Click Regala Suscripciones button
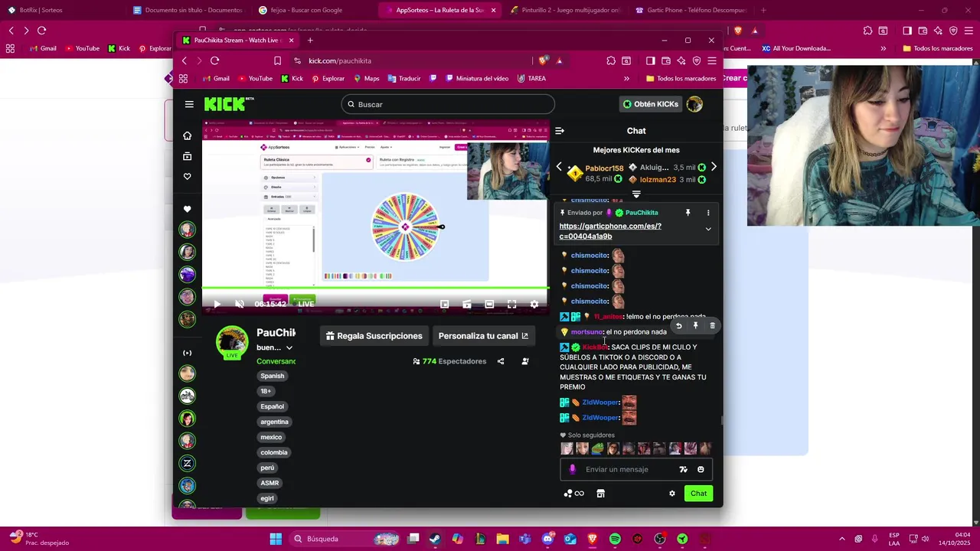 (x=374, y=336)
